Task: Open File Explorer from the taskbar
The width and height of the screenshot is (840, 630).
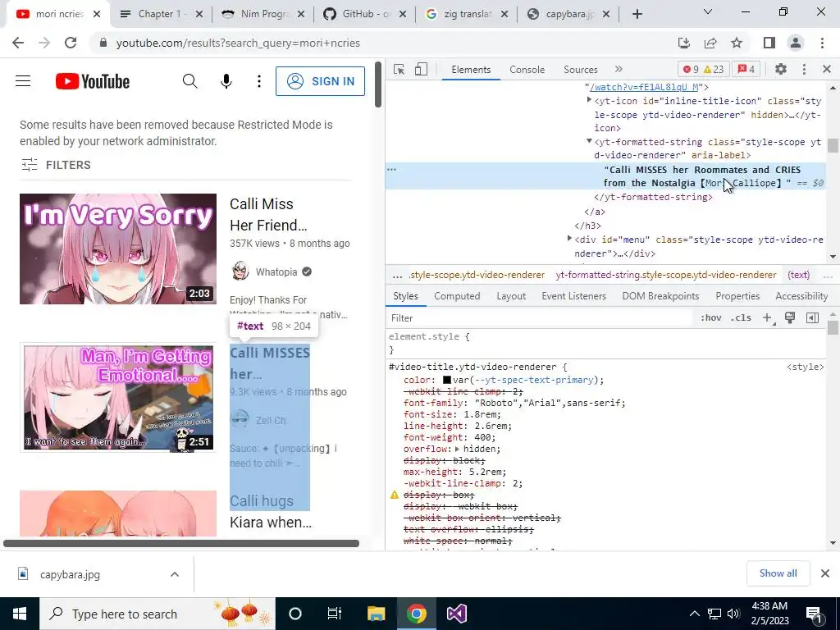Action: [376, 614]
